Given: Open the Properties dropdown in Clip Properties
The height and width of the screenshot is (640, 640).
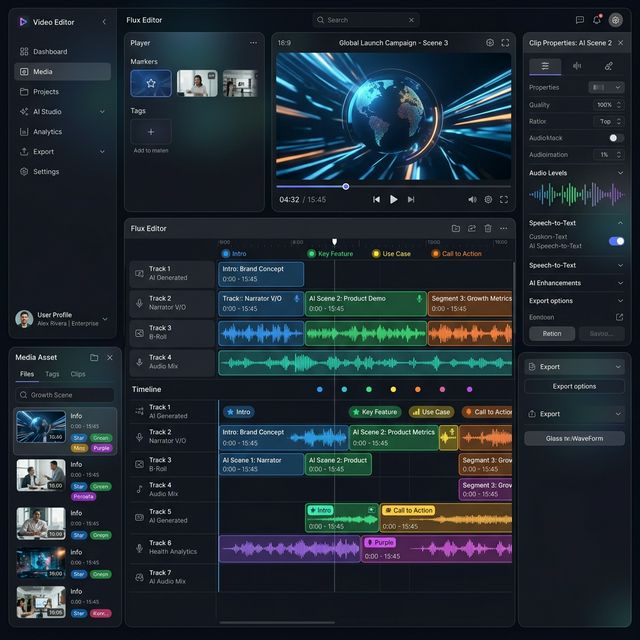Looking at the screenshot, I should 606,88.
